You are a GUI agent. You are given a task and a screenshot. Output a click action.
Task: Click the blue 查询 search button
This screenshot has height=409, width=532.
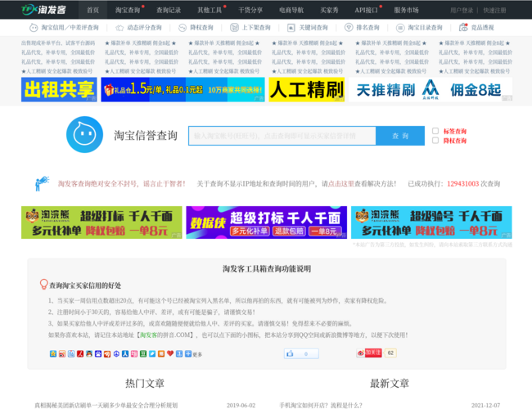[x=400, y=136]
